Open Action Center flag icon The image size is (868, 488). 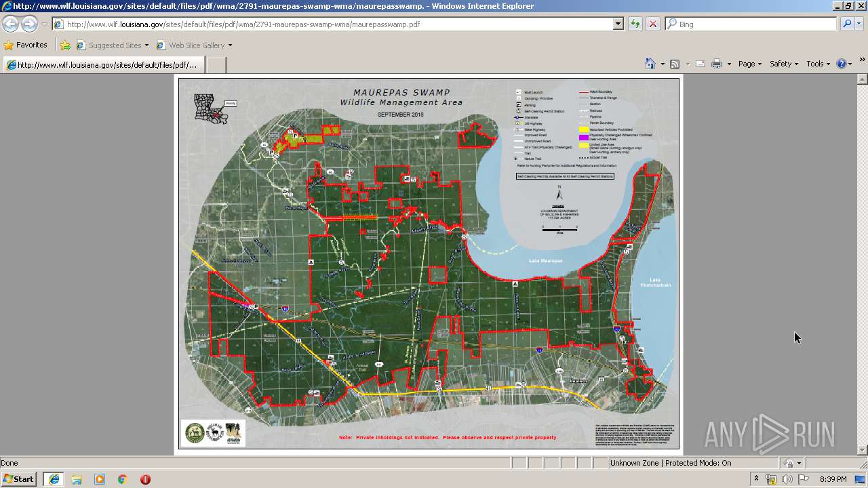pyautogui.click(x=804, y=479)
